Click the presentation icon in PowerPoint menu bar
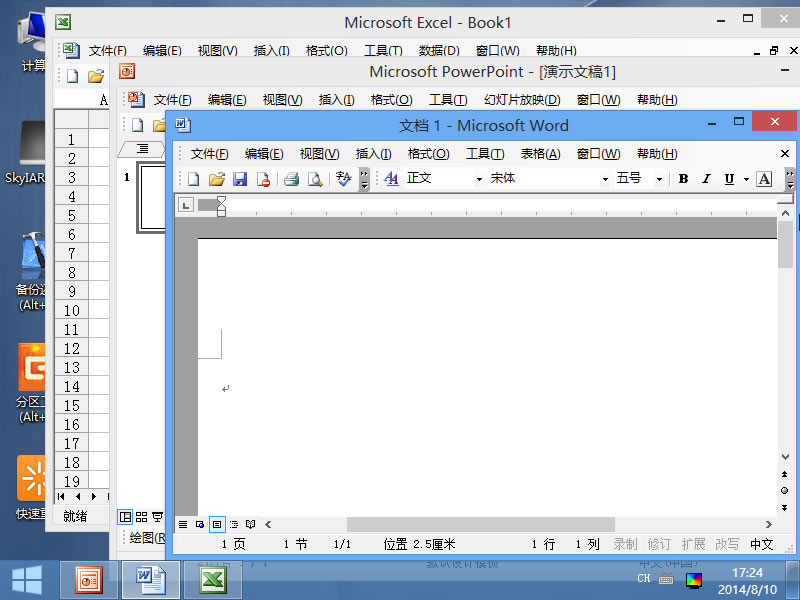 tap(137, 99)
